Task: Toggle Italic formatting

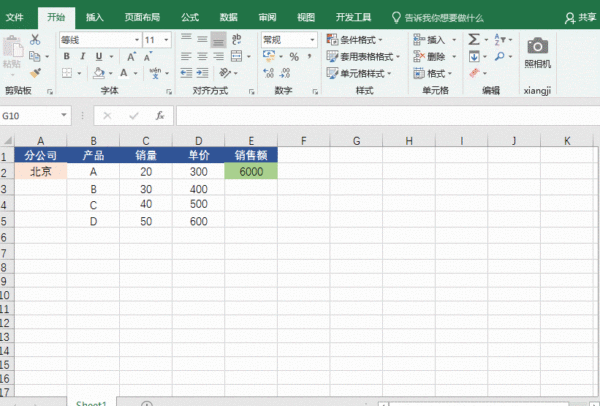Action: pyautogui.click(x=82, y=56)
